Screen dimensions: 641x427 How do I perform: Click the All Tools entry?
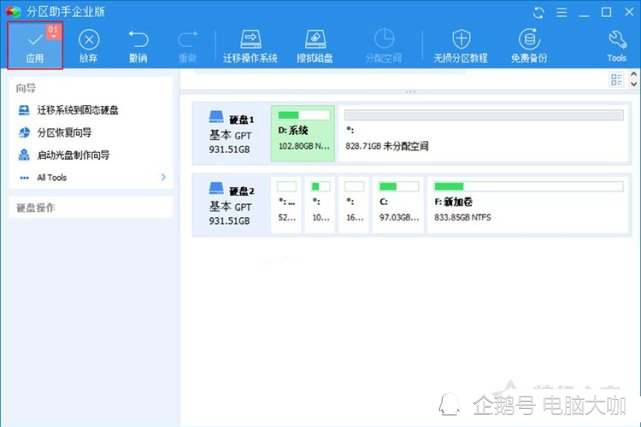click(52, 177)
